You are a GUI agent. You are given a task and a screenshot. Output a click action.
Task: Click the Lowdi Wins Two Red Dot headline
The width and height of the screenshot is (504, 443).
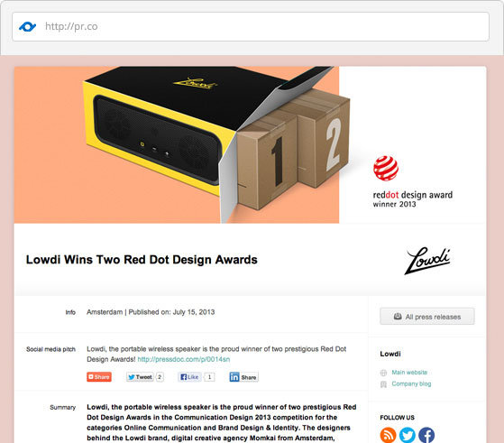coord(142,260)
